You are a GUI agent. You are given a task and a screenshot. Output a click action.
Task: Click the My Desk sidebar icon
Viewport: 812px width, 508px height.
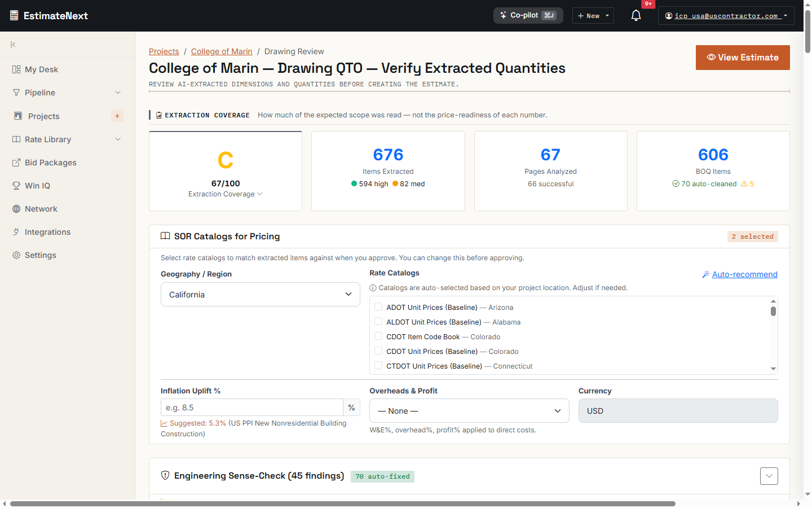[x=16, y=69]
